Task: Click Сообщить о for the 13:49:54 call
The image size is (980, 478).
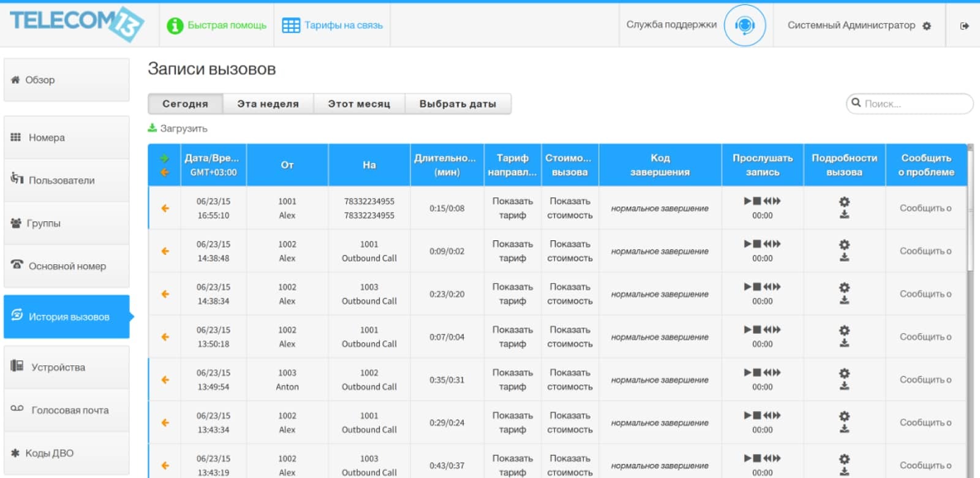Action: point(925,379)
